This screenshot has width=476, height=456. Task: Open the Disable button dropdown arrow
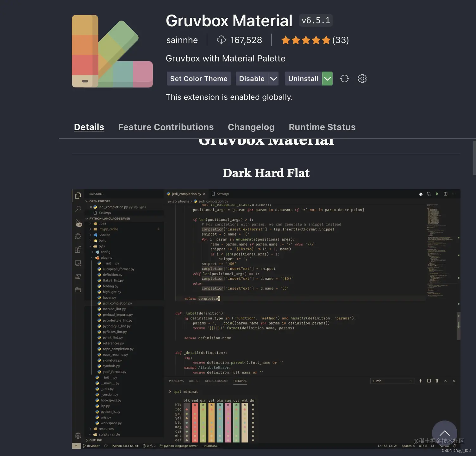tap(274, 79)
